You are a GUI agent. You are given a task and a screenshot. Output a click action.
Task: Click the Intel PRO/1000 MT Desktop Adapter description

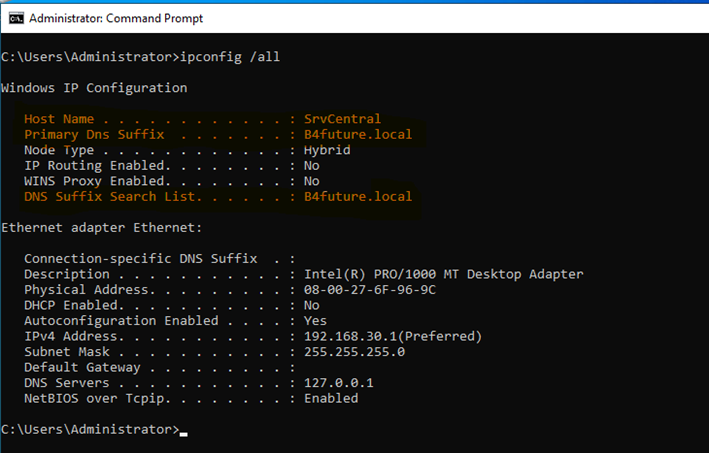coord(443,274)
